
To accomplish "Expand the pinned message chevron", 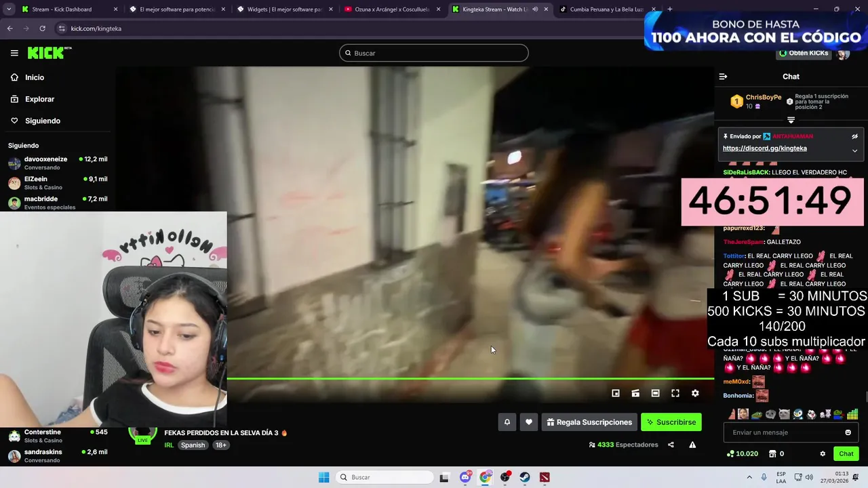I will [854, 150].
